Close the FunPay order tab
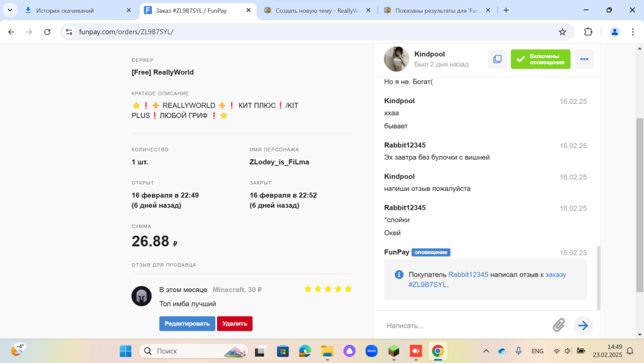 pyautogui.click(x=249, y=11)
